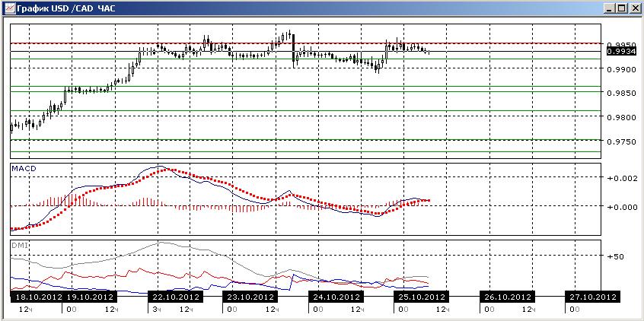Select the 19.10.2012 date marker
The height and width of the screenshot is (321, 644).
tap(91, 297)
